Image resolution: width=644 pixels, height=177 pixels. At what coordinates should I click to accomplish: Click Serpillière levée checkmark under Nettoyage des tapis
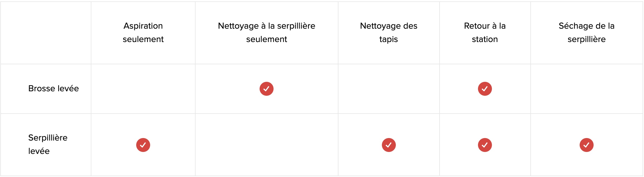pyautogui.click(x=389, y=145)
